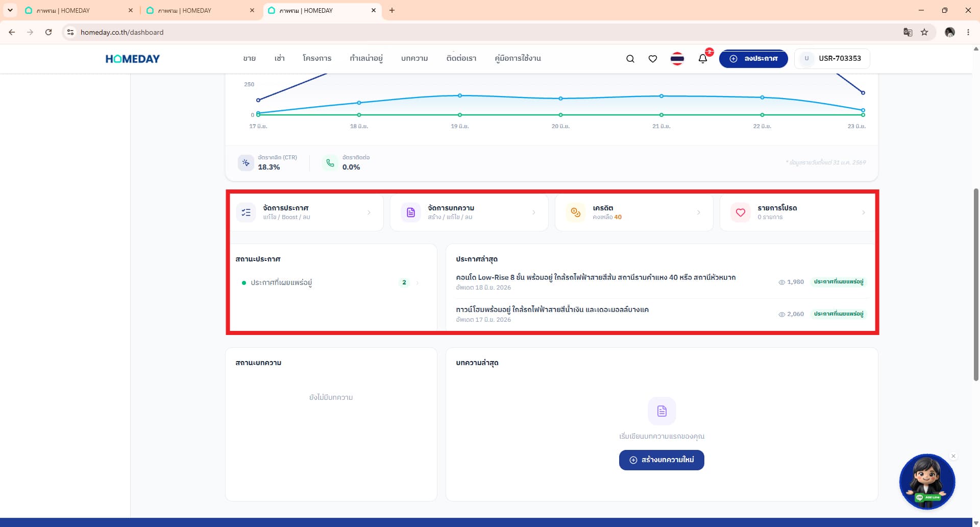Click the จัดการประกาศ checklist icon
The width and height of the screenshot is (980, 527).
[x=246, y=212]
